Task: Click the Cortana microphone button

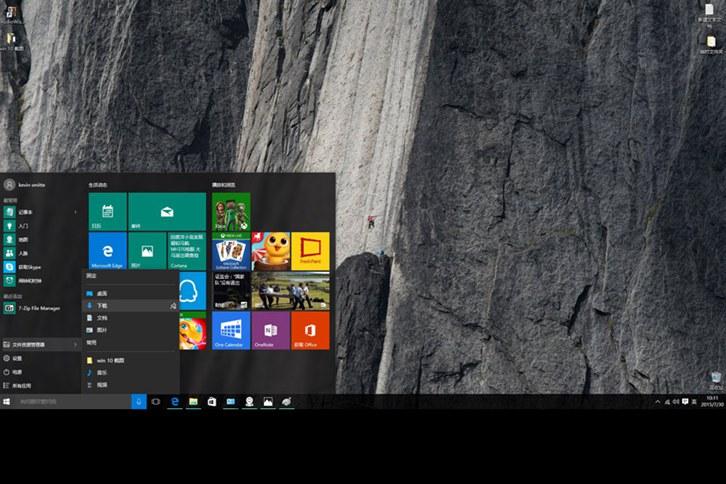Action: pyautogui.click(x=139, y=402)
